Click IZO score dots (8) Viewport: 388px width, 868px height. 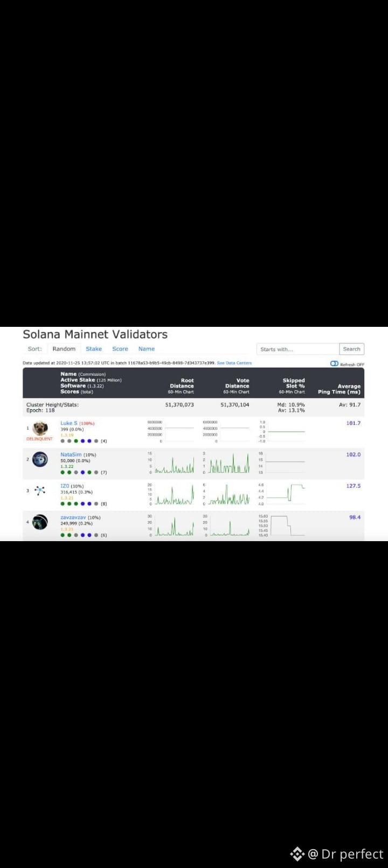[84, 503]
